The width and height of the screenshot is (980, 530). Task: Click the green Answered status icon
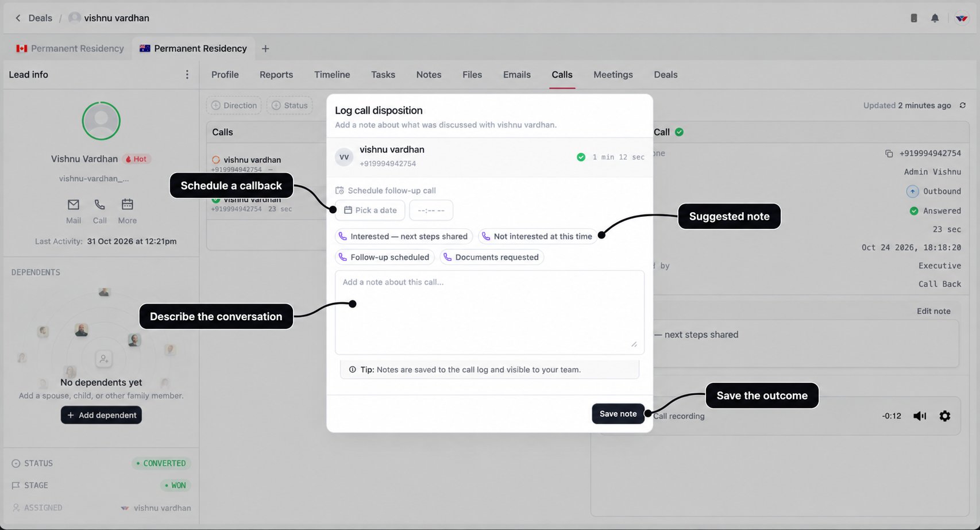pos(914,211)
